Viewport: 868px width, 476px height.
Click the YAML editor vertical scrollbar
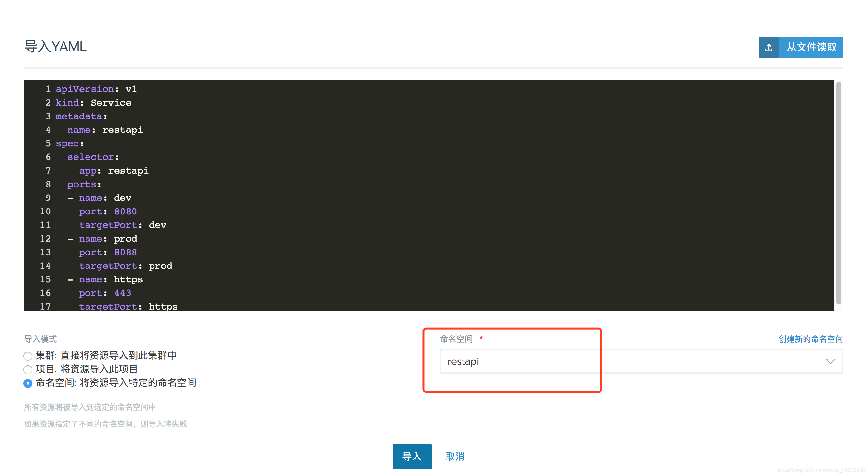tap(838, 193)
